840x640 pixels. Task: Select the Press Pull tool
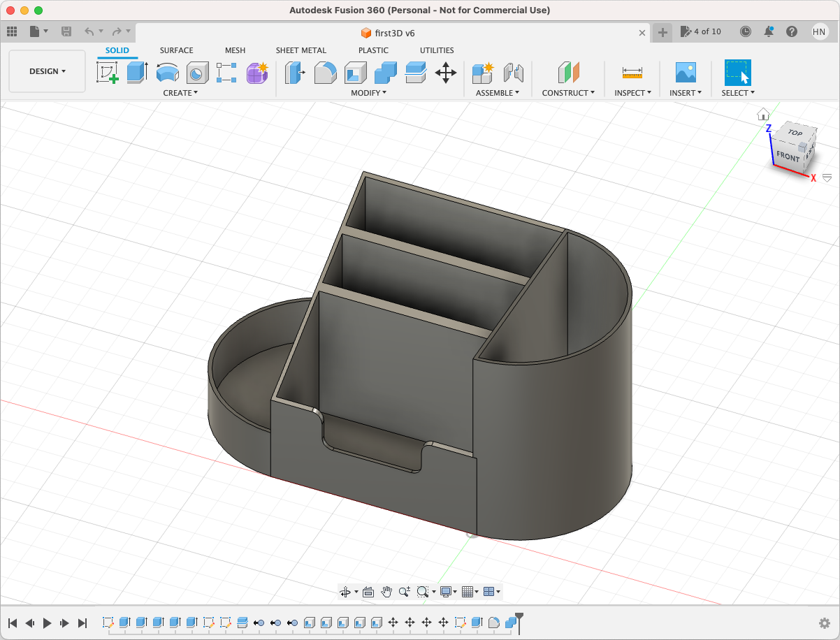295,73
